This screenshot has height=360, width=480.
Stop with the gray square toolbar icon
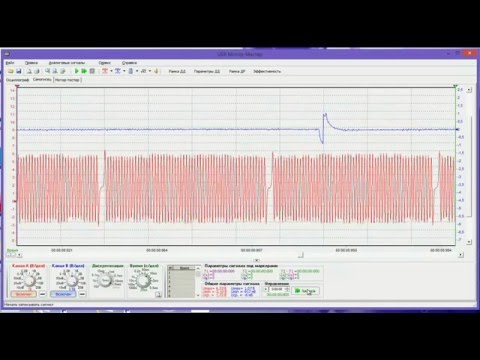tap(92, 71)
